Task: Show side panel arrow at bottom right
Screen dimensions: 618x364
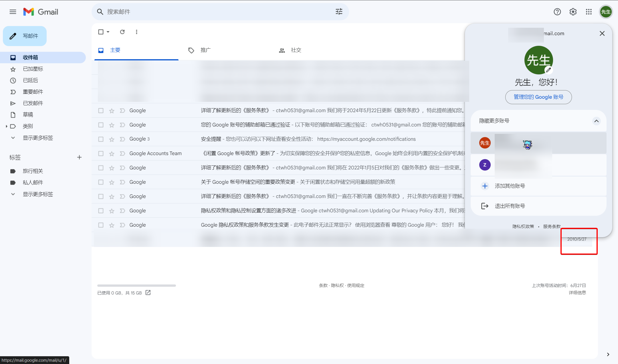Action: (x=608, y=354)
